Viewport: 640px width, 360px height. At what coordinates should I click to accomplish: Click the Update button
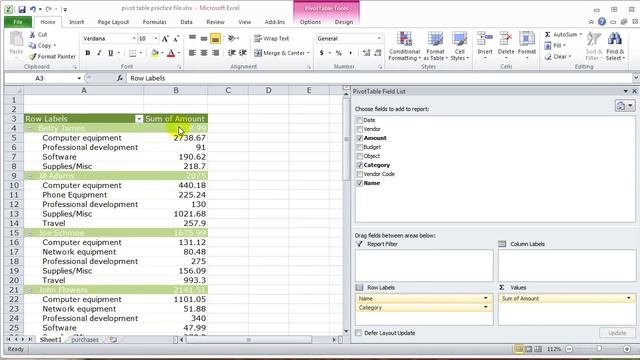pos(617,333)
